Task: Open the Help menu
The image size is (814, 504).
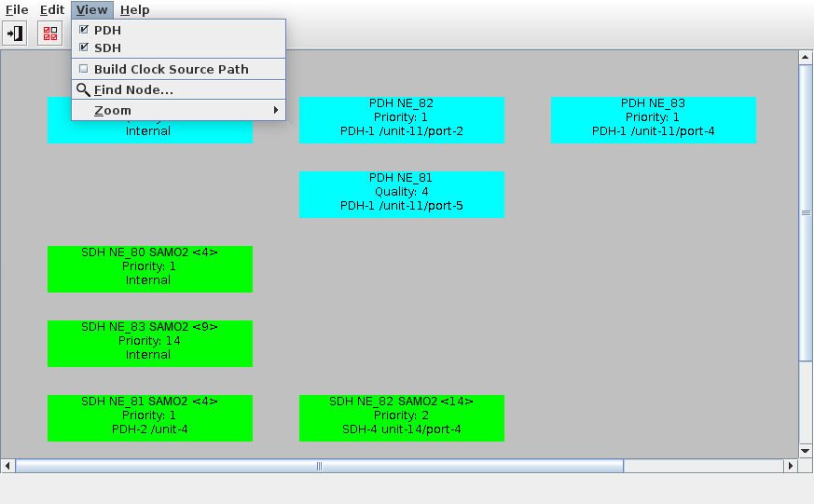Action: 135,10
